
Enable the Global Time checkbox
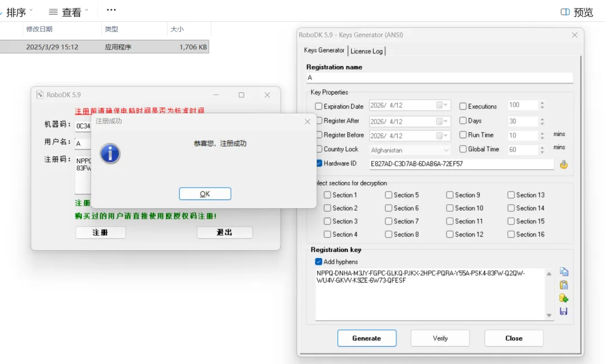(x=463, y=149)
